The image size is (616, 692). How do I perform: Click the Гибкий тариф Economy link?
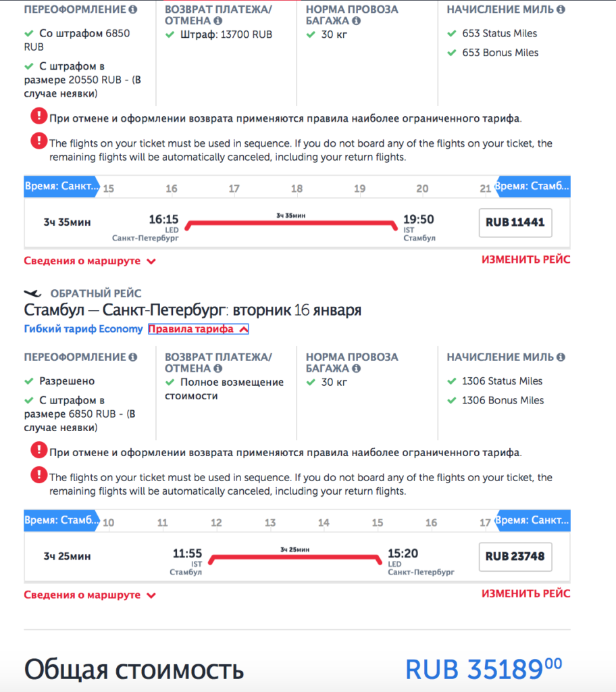click(83, 329)
